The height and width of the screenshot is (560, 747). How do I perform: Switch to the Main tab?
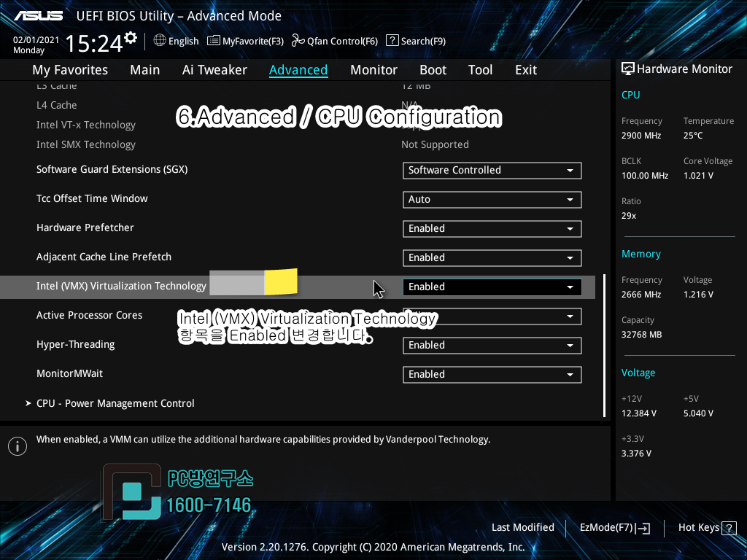[x=145, y=70]
